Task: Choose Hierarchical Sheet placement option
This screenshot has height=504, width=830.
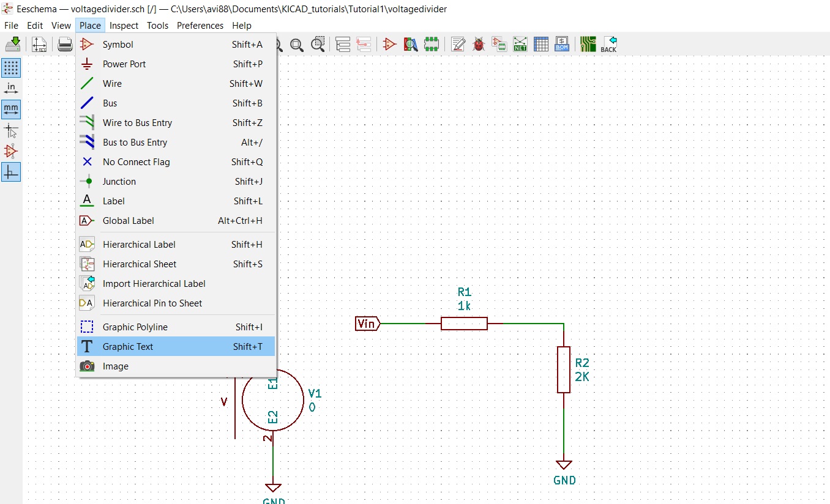Action: [x=140, y=264]
